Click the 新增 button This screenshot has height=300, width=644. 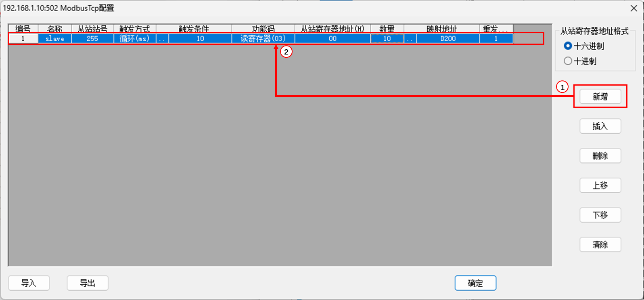coord(600,97)
